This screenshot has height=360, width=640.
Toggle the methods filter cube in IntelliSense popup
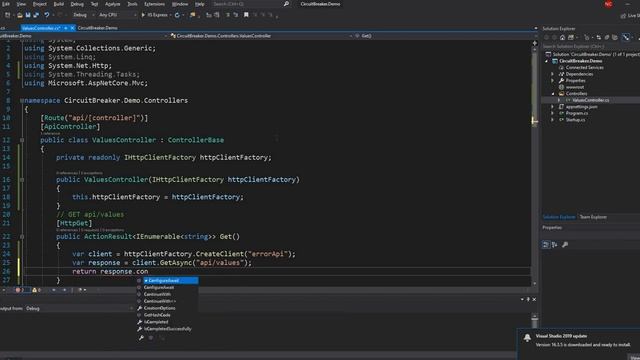(x=151, y=338)
